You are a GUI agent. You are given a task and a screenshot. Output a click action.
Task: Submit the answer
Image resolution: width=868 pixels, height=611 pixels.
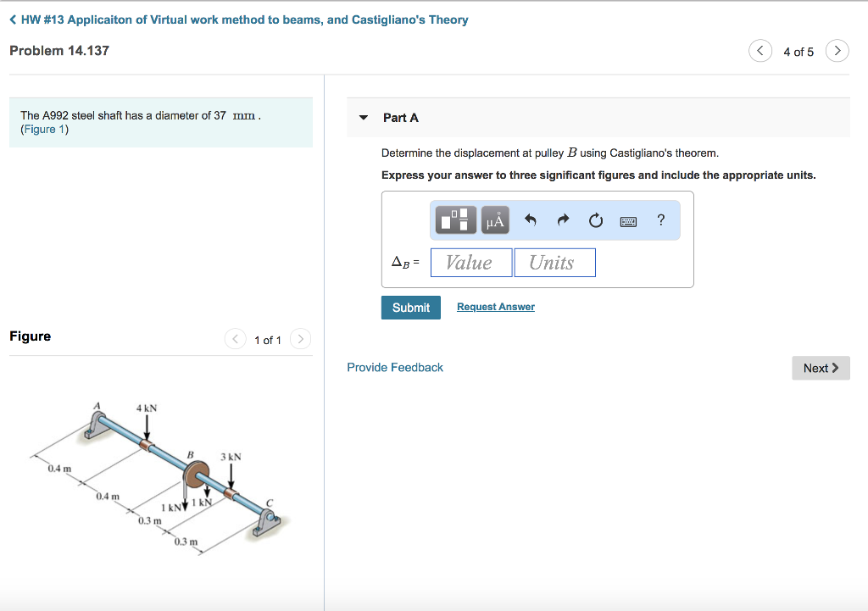(411, 308)
